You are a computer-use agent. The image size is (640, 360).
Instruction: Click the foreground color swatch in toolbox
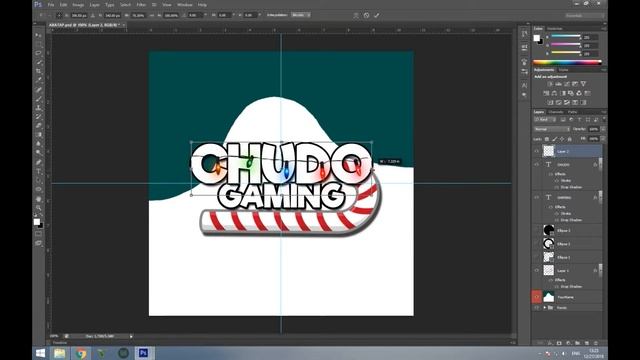[37, 222]
